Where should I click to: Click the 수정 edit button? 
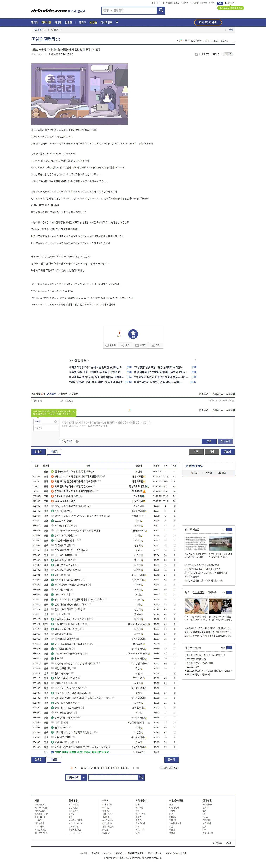pyautogui.click(x=196, y=451)
